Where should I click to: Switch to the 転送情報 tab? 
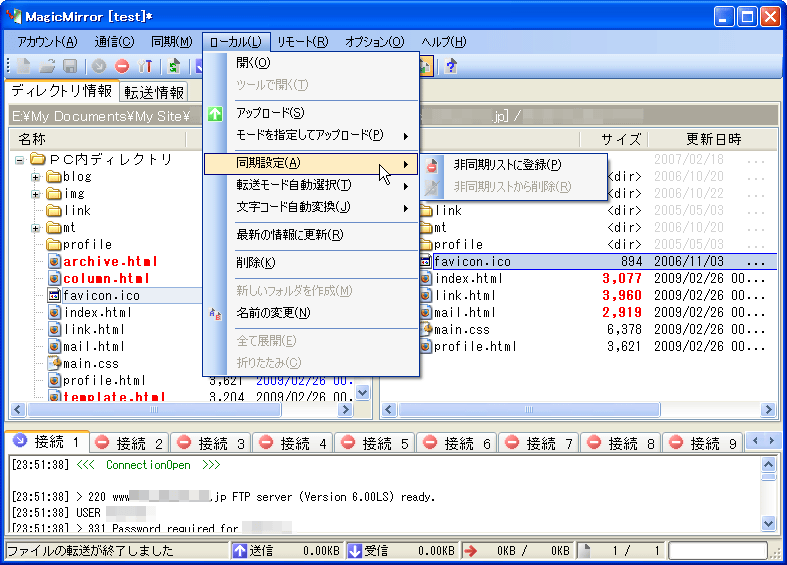click(154, 92)
